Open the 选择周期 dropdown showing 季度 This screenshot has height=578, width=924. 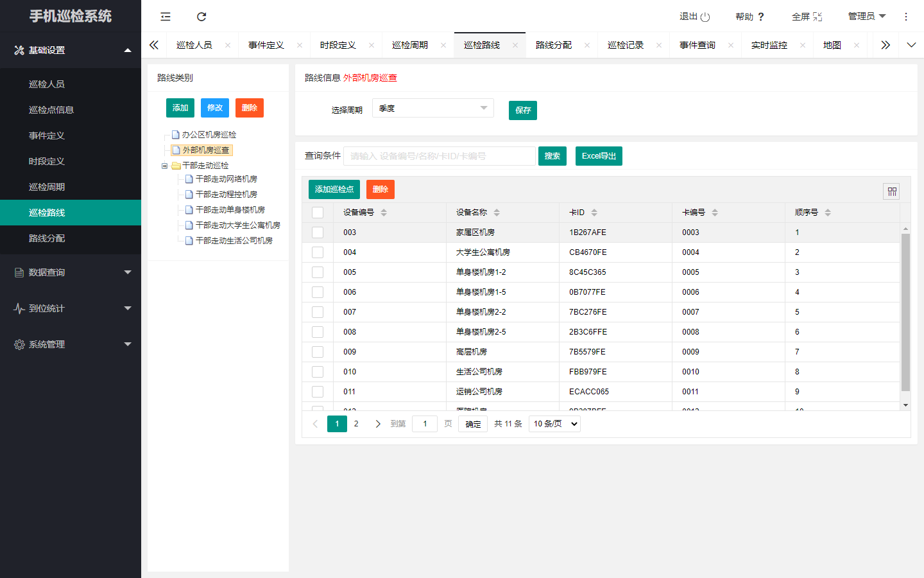[x=433, y=109]
